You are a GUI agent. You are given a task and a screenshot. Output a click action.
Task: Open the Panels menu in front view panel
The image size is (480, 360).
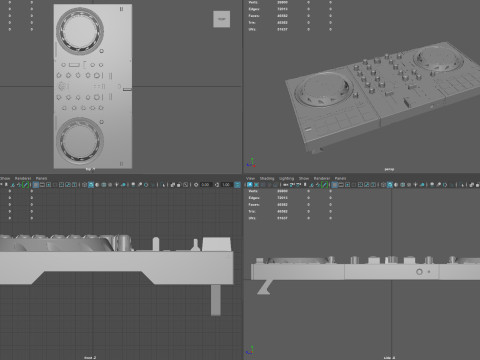tap(41, 178)
